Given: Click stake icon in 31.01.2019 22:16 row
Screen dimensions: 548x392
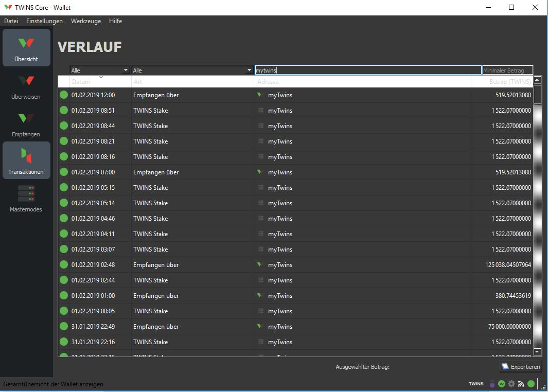Looking at the screenshot, I should click(261, 342).
